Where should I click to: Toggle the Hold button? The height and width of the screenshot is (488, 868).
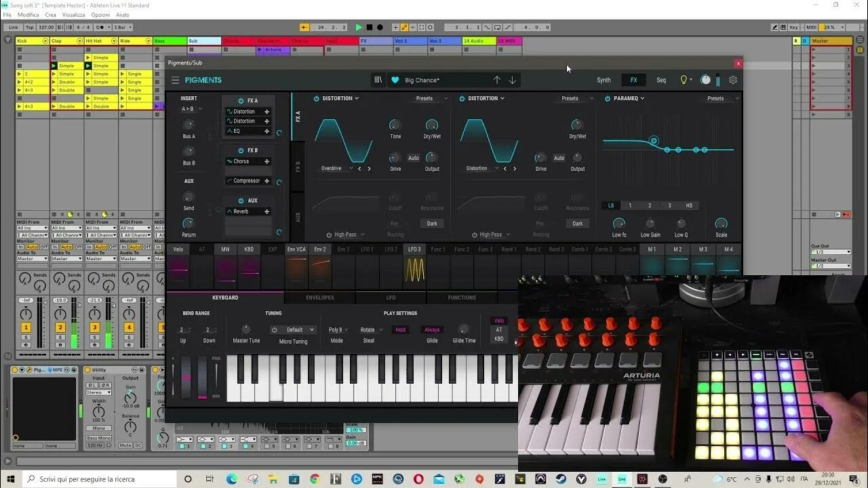(x=401, y=330)
